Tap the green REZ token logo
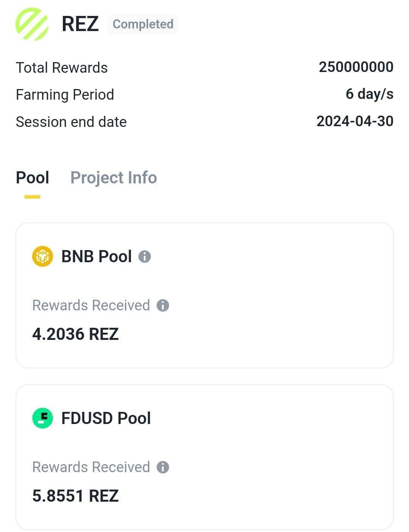409x532 pixels. [32, 24]
